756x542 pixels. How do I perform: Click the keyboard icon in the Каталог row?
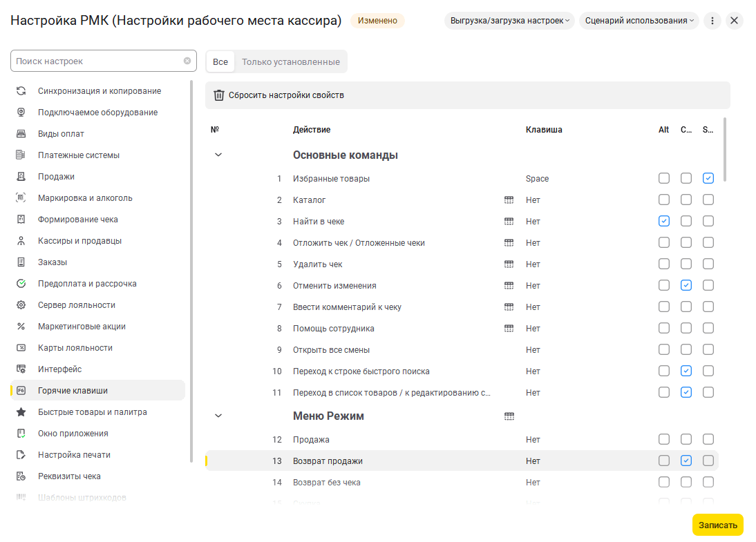(509, 200)
